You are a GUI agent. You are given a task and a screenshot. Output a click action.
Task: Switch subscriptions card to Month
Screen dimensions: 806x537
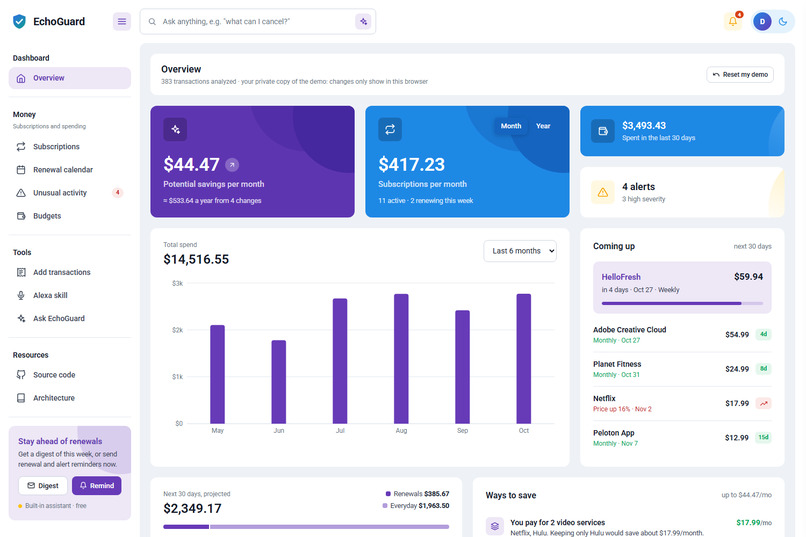pyautogui.click(x=511, y=126)
